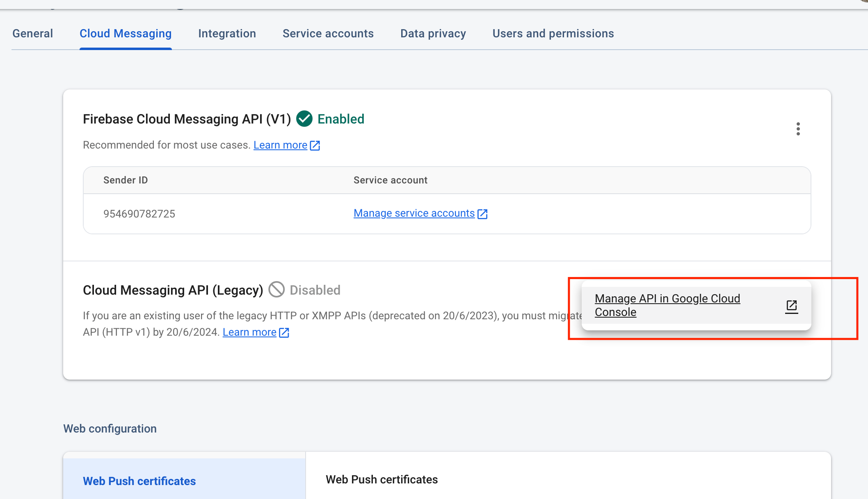
Task: Click the Sender ID value 954690782725
Action: pos(139,214)
